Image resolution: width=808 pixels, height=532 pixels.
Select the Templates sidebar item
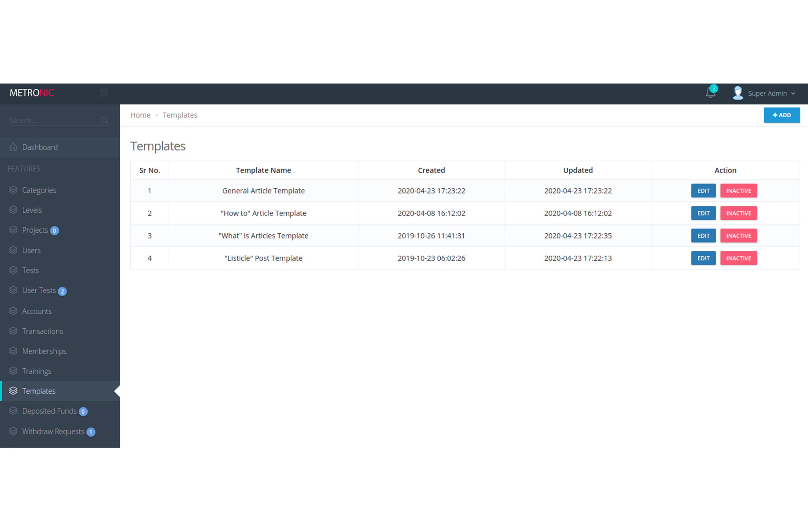[39, 391]
